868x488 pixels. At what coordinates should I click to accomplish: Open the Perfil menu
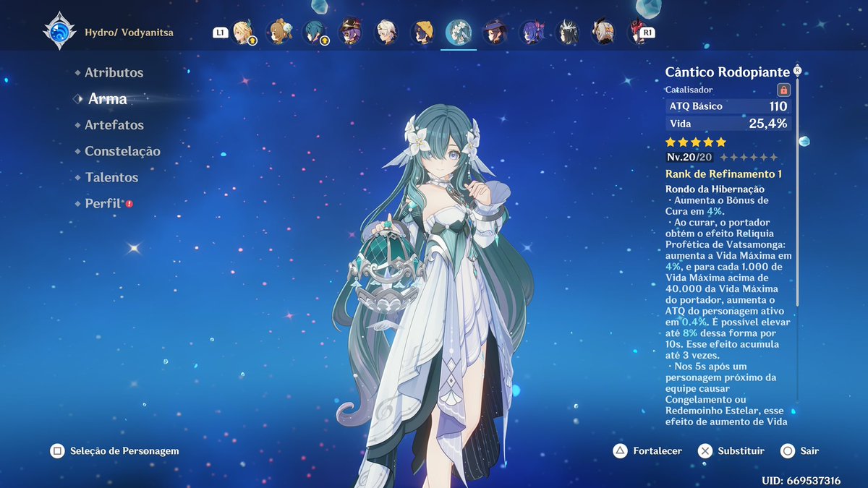pyautogui.click(x=103, y=203)
